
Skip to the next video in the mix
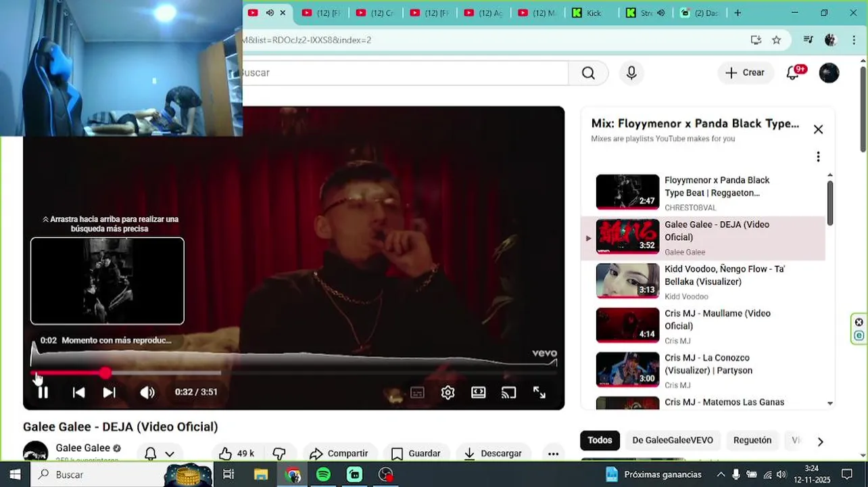109,392
